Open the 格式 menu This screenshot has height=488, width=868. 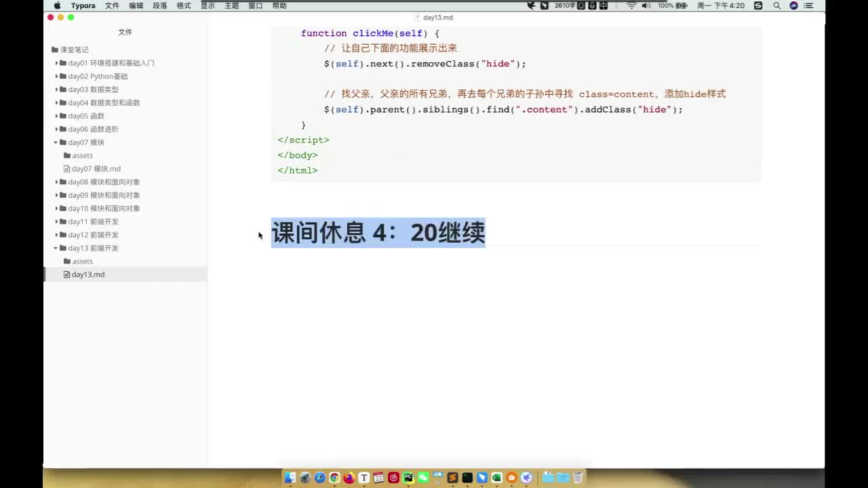[x=184, y=5]
